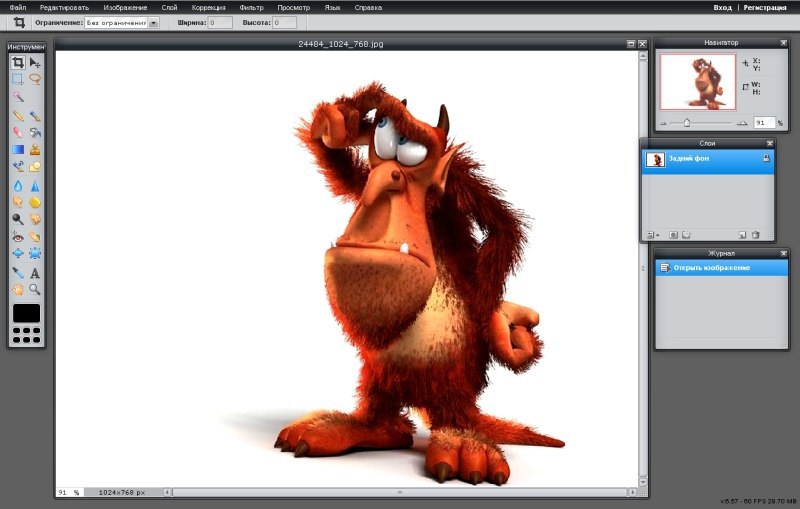The image size is (800, 509).
Task: Select the Magic Wand tool
Action: click(x=18, y=96)
